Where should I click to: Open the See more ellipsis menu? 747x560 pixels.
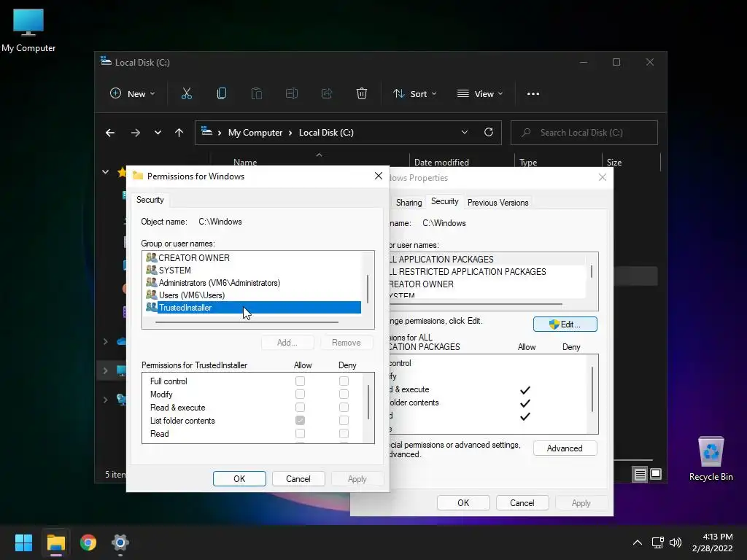click(533, 94)
